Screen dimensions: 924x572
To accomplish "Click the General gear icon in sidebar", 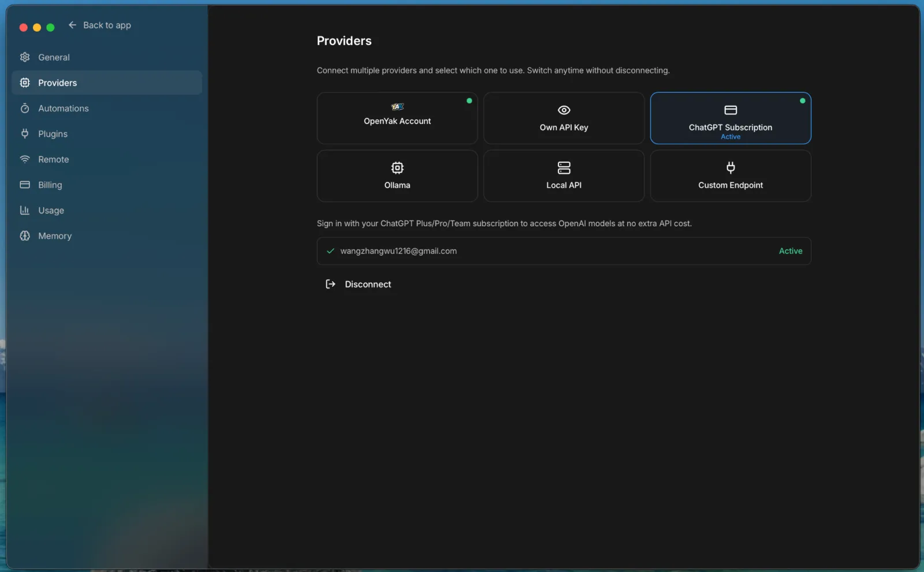I will (x=25, y=57).
